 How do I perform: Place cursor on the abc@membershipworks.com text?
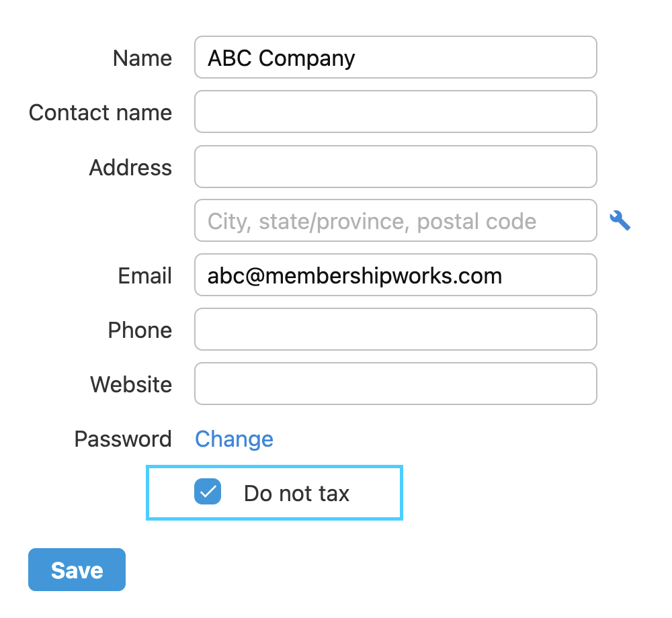354,276
